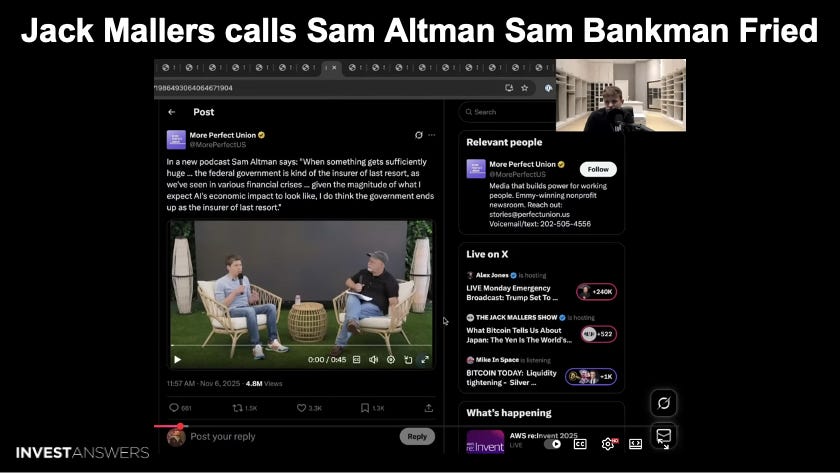Click your profile avatar beside the reply field

click(176, 437)
